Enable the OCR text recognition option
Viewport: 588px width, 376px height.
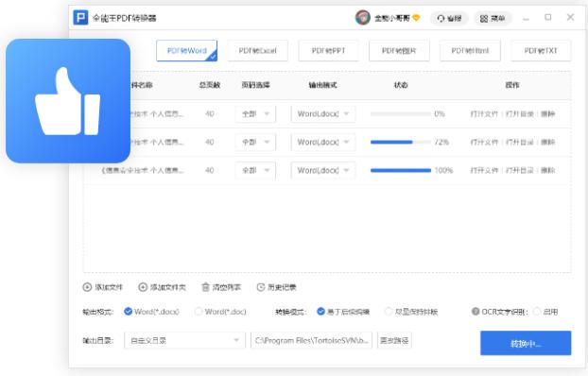537,312
